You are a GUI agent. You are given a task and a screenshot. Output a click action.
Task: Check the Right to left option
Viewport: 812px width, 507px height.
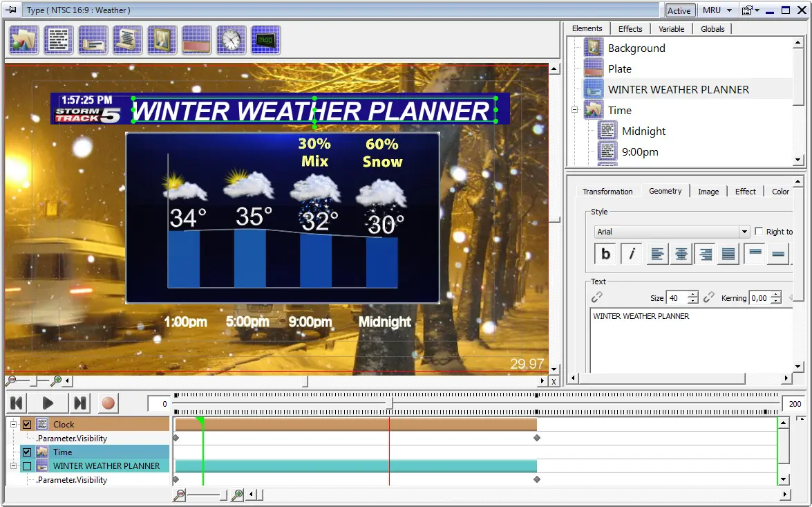758,232
